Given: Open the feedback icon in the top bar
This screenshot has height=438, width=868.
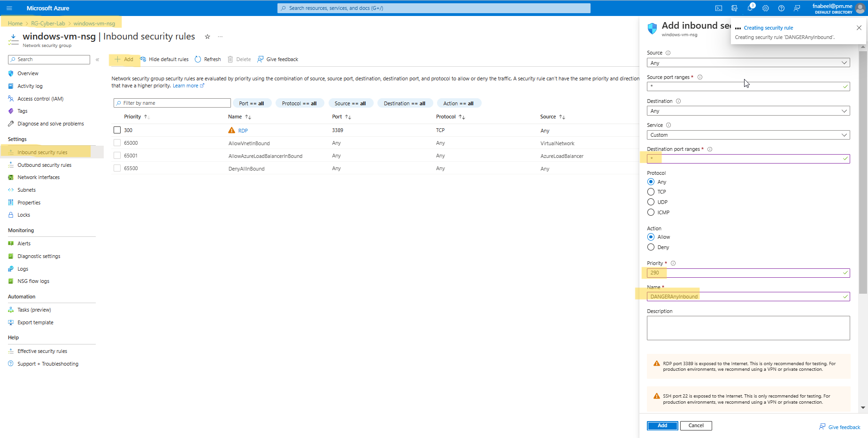Looking at the screenshot, I should 797,8.
